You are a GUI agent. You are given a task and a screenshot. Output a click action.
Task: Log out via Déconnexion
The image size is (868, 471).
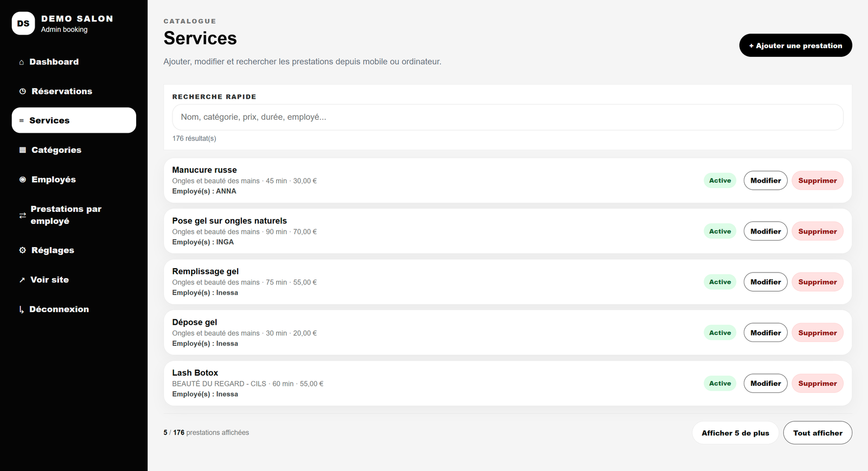(74, 309)
